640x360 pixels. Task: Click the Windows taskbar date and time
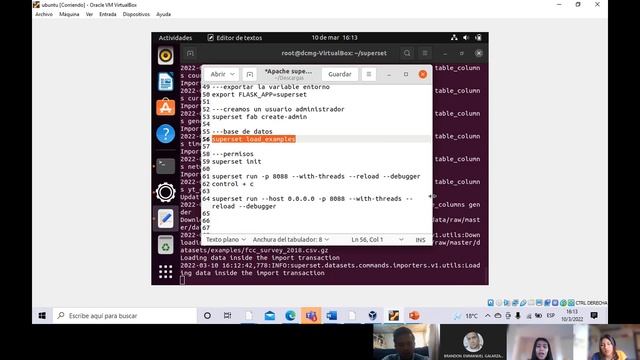tap(572, 316)
